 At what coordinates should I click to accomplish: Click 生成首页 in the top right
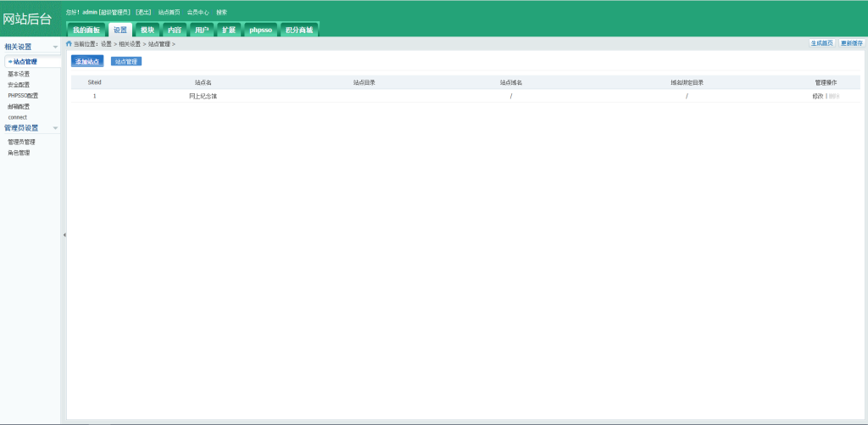821,43
